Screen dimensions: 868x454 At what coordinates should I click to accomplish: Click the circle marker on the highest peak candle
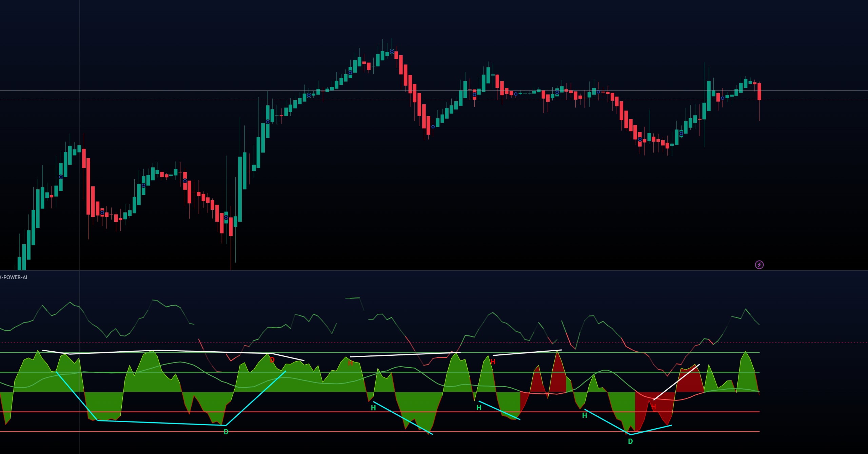pos(392,51)
